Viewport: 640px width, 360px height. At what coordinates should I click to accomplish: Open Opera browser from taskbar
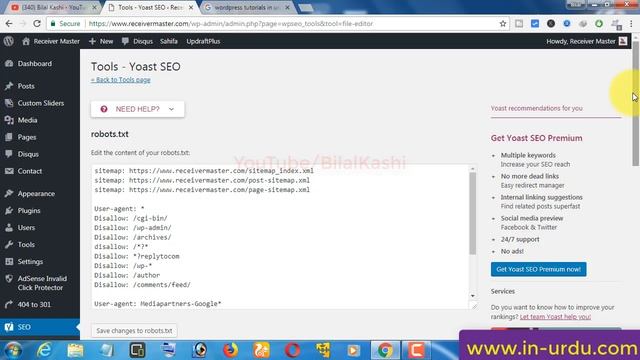[292, 350]
